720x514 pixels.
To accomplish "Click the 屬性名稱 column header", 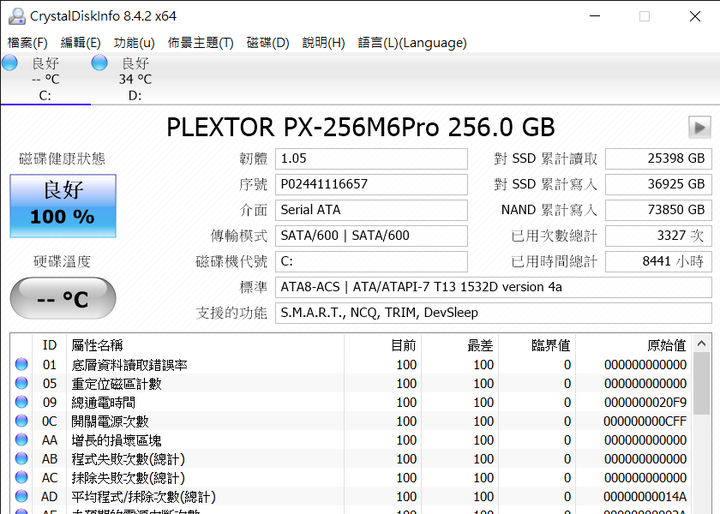I will (205, 345).
